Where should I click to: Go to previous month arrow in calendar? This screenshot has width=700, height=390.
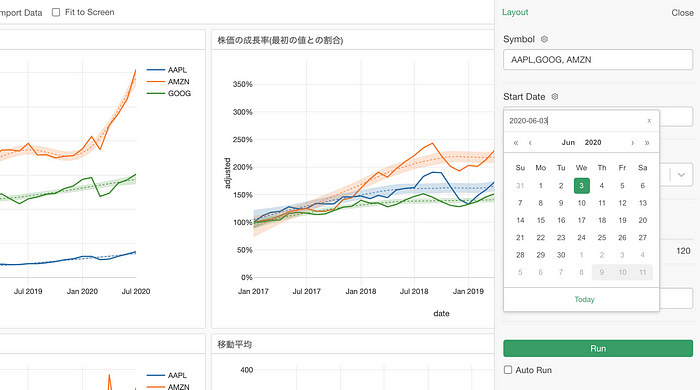pyautogui.click(x=530, y=143)
